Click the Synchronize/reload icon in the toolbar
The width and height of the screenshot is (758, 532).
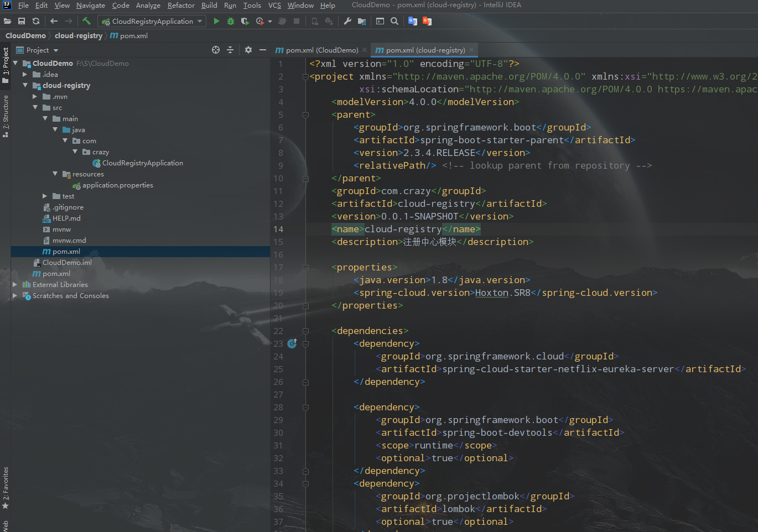point(36,21)
